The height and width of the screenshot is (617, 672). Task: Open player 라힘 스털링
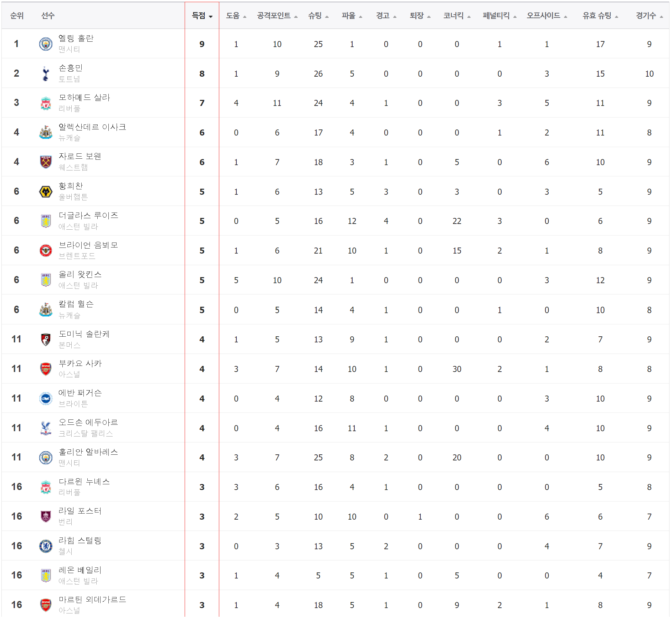tap(80, 540)
